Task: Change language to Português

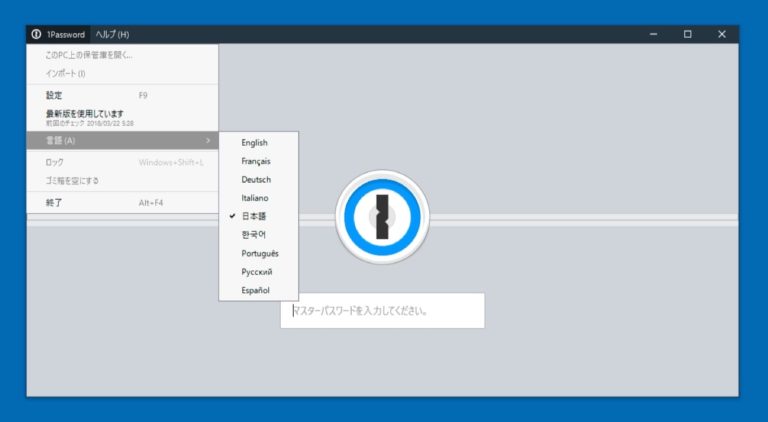Action: (x=259, y=253)
